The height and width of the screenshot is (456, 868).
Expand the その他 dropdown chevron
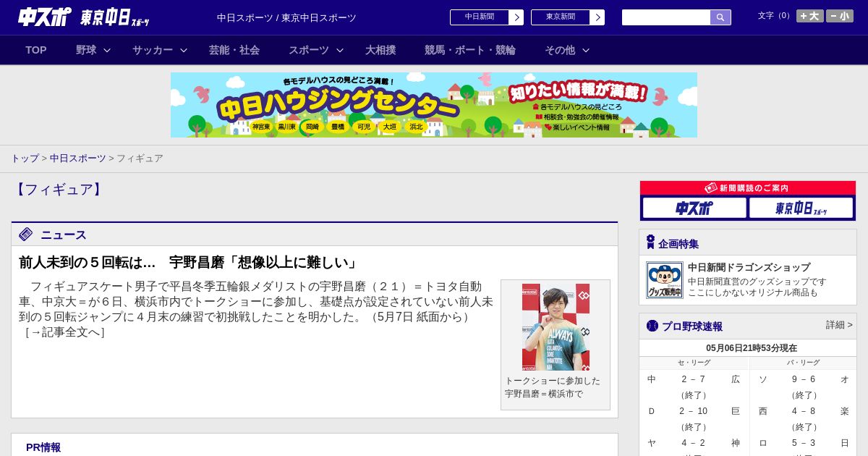point(586,50)
